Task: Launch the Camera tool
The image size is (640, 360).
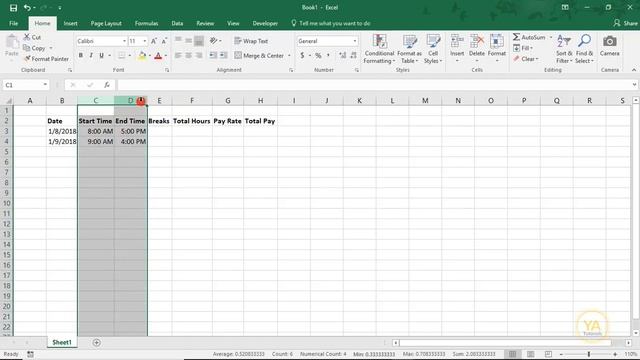Action: (610, 45)
